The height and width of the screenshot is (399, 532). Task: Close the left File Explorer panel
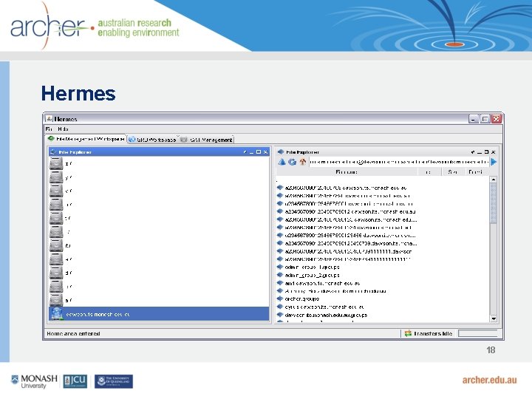[266, 152]
